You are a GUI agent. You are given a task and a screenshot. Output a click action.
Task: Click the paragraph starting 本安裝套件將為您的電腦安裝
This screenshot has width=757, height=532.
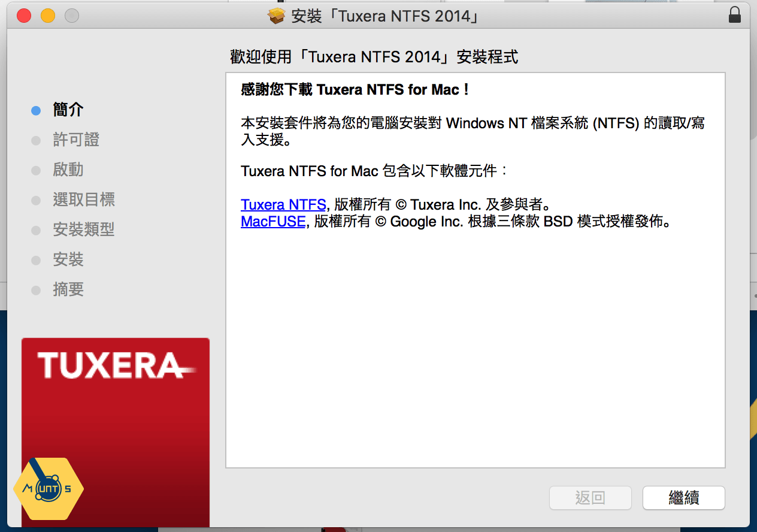click(473, 132)
